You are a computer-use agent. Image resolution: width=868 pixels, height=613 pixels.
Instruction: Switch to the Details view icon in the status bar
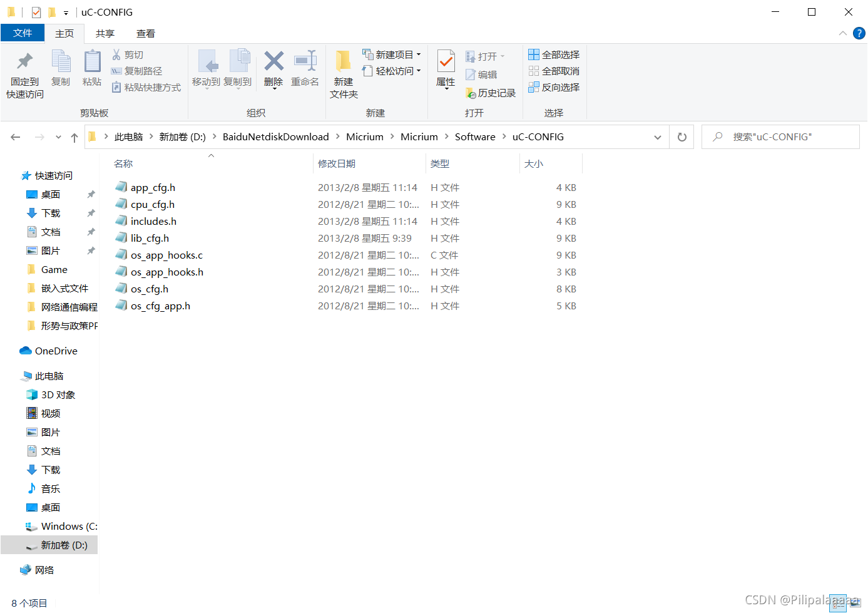(x=838, y=603)
